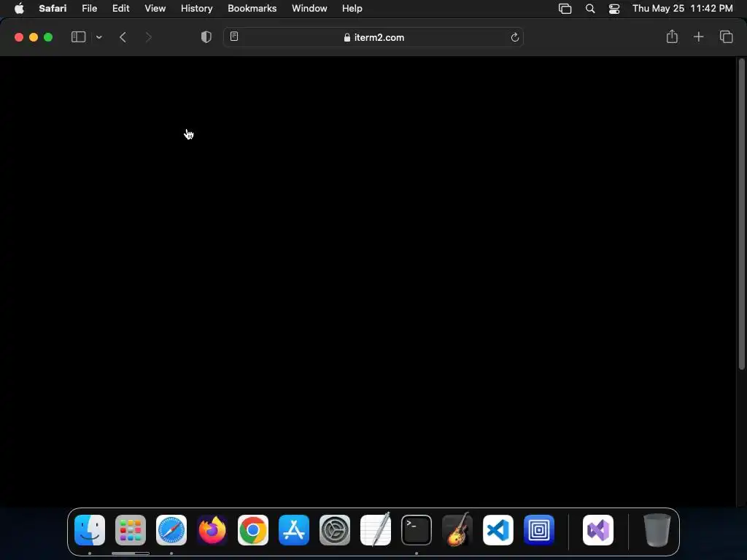Switch to Safari in the Dock
Image resolution: width=747 pixels, height=560 pixels.
(x=171, y=529)
